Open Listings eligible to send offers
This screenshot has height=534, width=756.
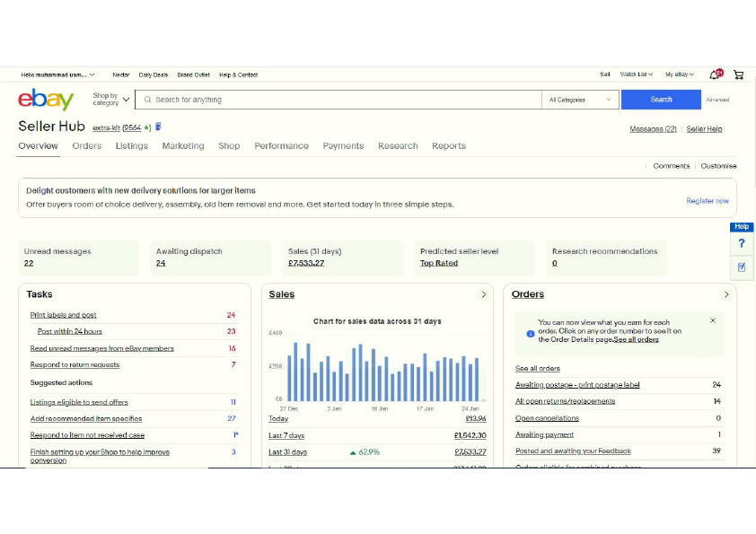pos(79,402)
